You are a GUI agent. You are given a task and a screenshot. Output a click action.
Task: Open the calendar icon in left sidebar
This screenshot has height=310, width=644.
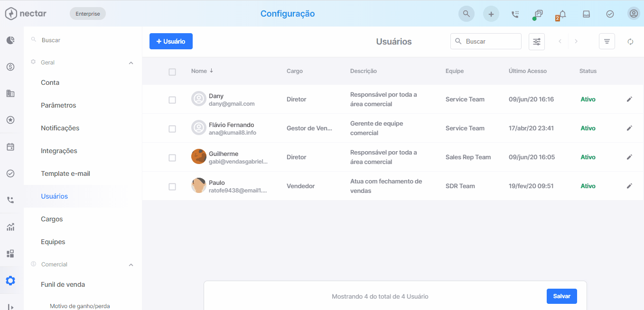click(10, 147)
